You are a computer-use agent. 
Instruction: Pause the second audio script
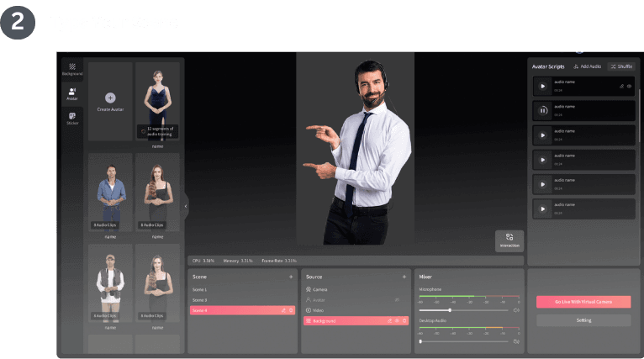click(x=542, y=110)
